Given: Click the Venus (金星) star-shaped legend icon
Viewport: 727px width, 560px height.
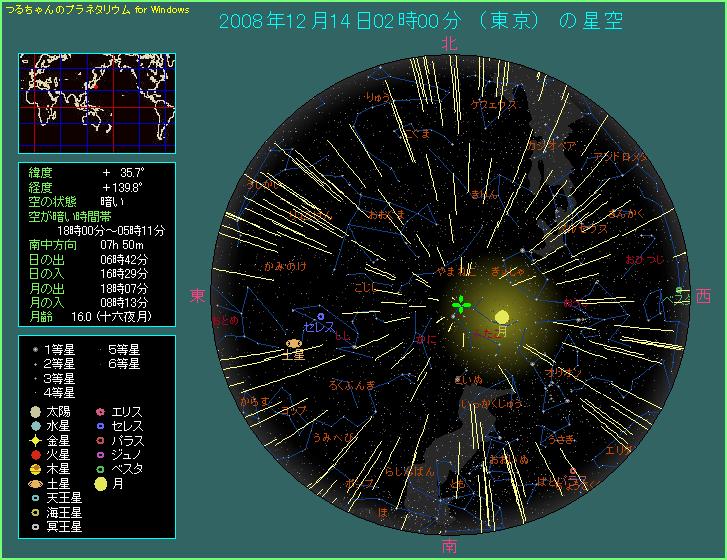Looking at the screenshot, I should [x=35, y=439].
